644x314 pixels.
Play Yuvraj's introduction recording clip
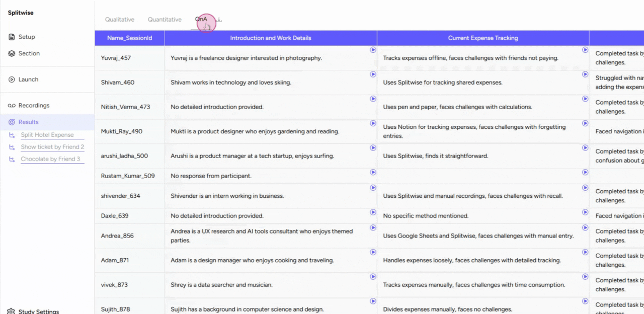pos(373,50)
